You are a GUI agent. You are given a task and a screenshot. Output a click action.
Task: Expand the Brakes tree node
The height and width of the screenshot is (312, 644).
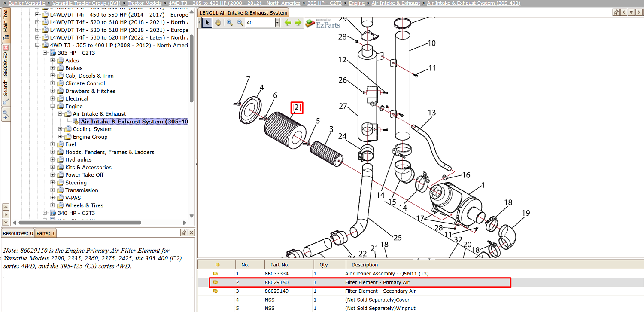coord(52,68)
